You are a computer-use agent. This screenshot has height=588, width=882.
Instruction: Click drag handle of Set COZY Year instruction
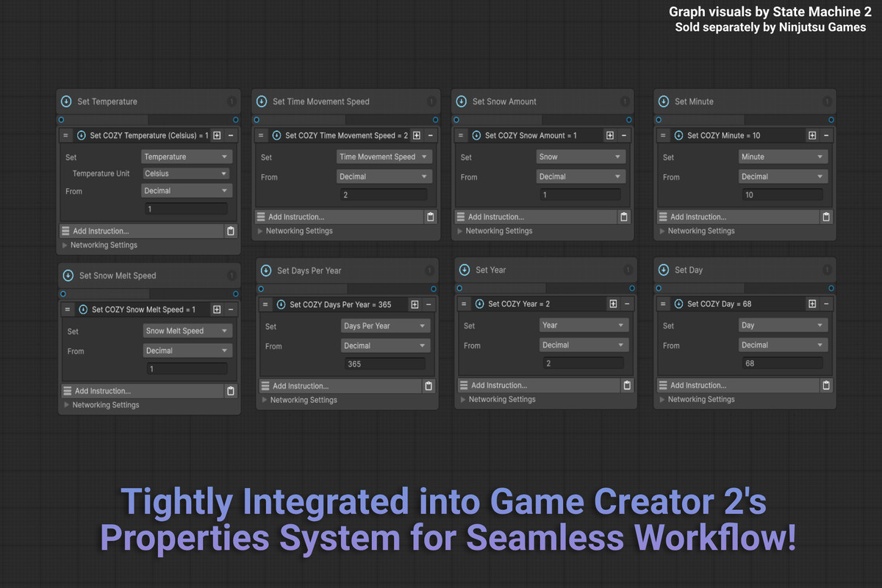tap(464, 304)
